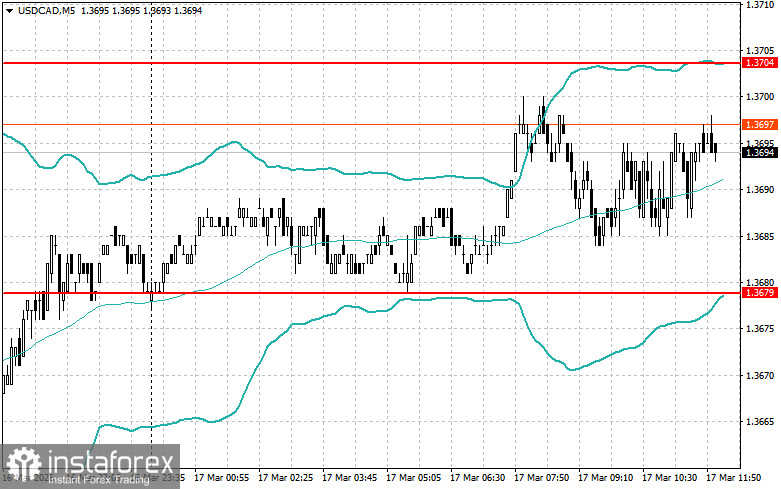Click price axis label 1.3670
The image size is (781, 489).
760,375
